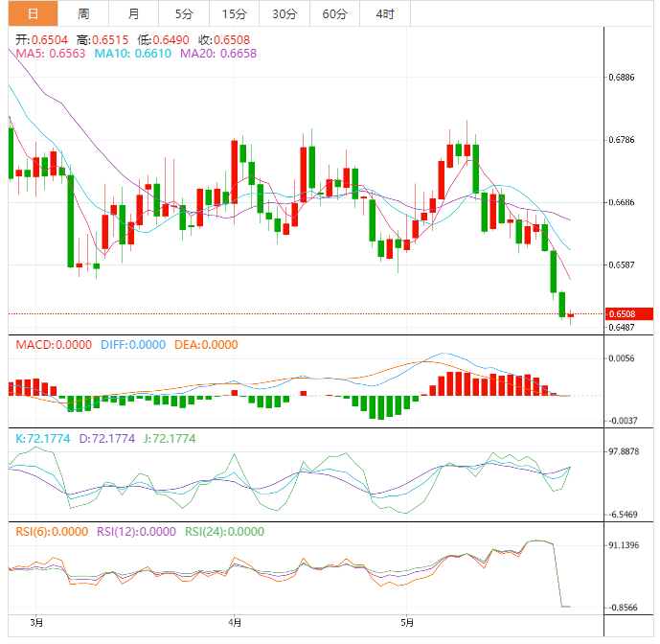Select the 周 weekly chart tab
The width and height of the screenshot is (660, 644).
83,13
